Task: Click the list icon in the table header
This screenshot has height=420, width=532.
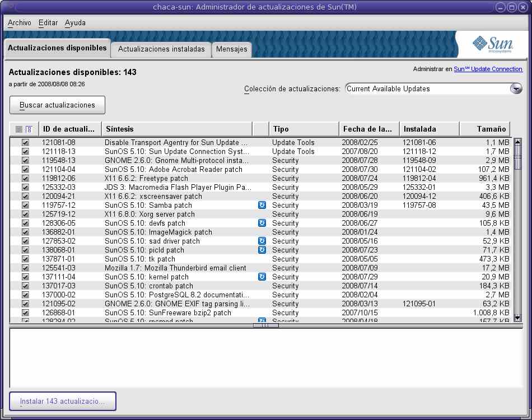Action: [29, 129]
